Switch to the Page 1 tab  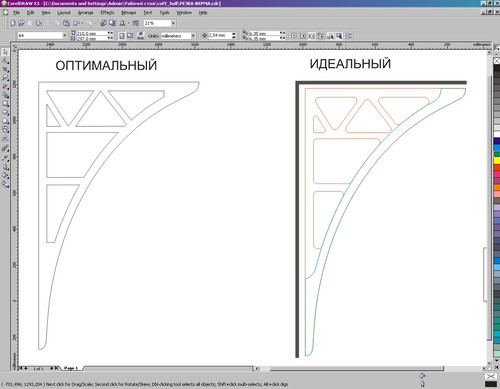click(70, 368)
